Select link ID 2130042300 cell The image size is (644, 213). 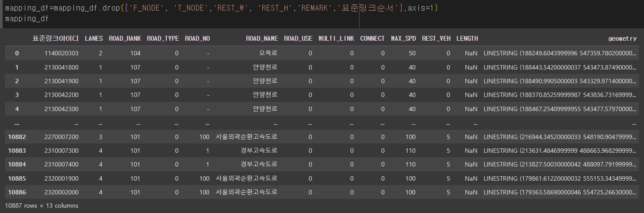[61, 109]
